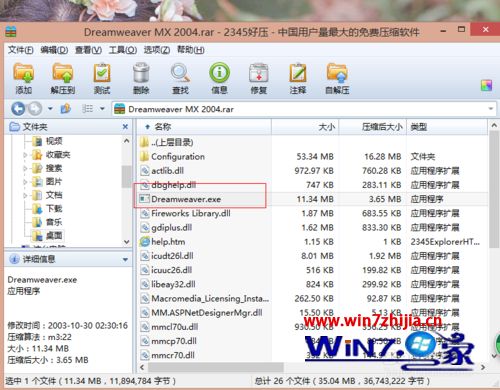Close the 文件夹 folder tree panel
The image size is (500, 390).
click(125, 127)
